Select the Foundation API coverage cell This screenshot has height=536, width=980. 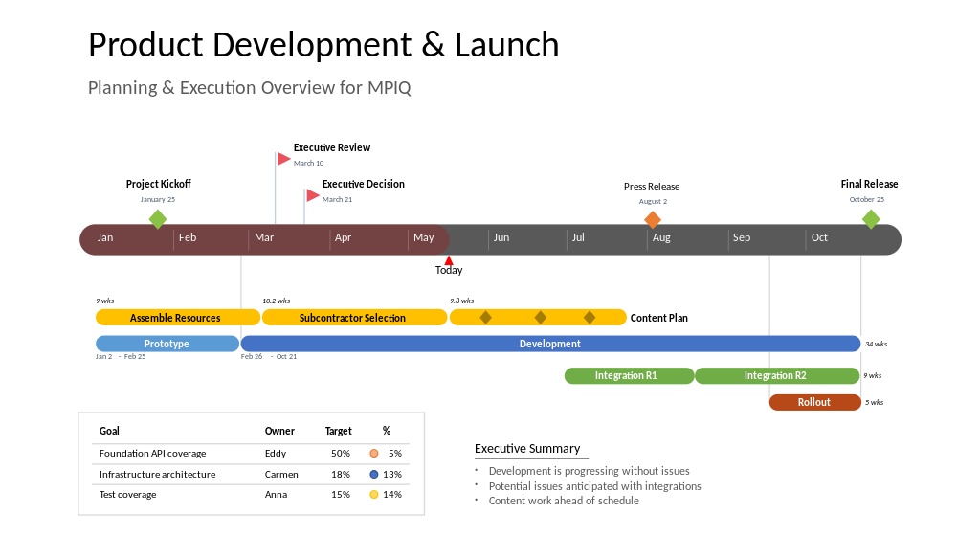click(x=152, y=454)
